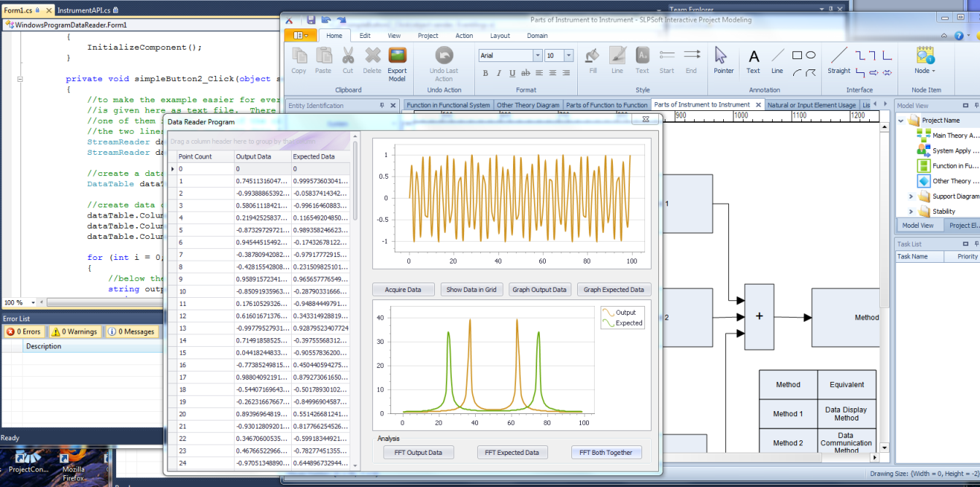This screenshot has height=487, width=980.
Task: Toggle strikethrough formatting
Action: pos(525,72)
